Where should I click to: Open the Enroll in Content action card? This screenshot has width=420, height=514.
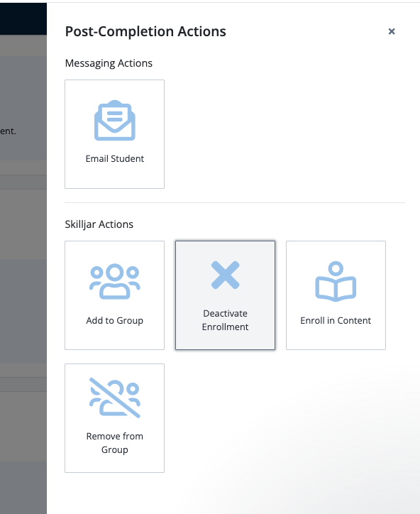pyautogui.click(x=336, y=295)
